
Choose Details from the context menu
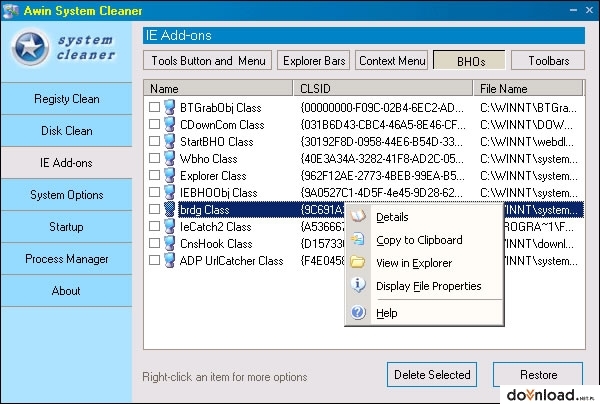[424, 217]
